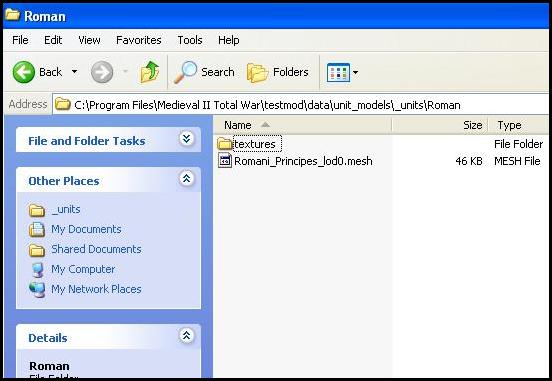Open My Network Places link
This screenshot has height=381, width=552.
(x=96, y=289)
